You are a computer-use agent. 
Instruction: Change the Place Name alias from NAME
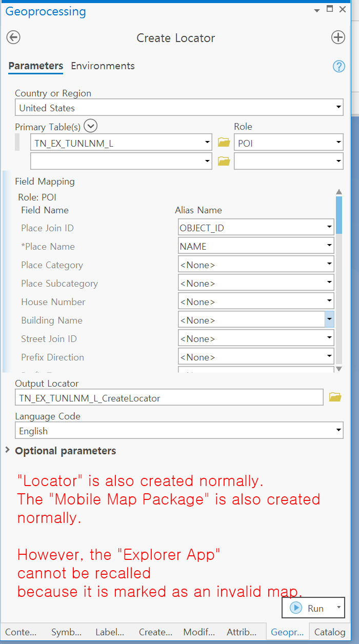point(329,246)
